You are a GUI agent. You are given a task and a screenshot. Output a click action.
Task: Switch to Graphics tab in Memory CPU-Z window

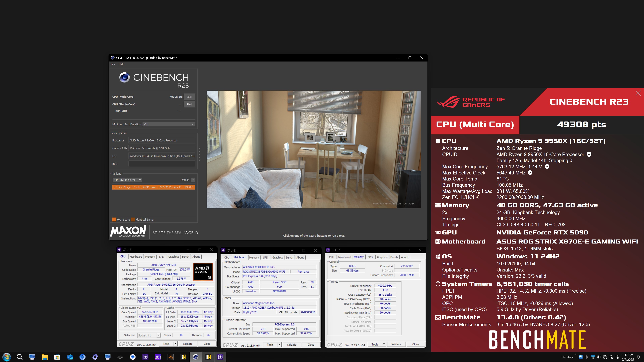382,257
